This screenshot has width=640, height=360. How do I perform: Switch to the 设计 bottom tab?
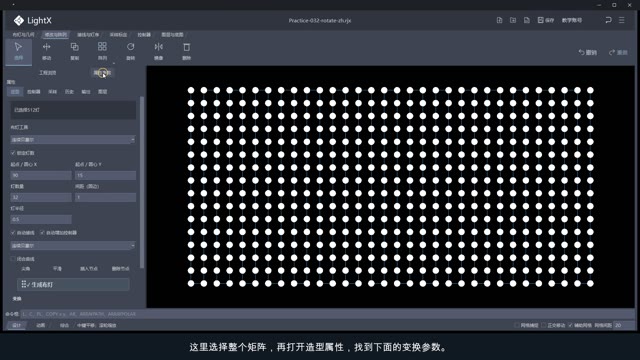(17, 325)
